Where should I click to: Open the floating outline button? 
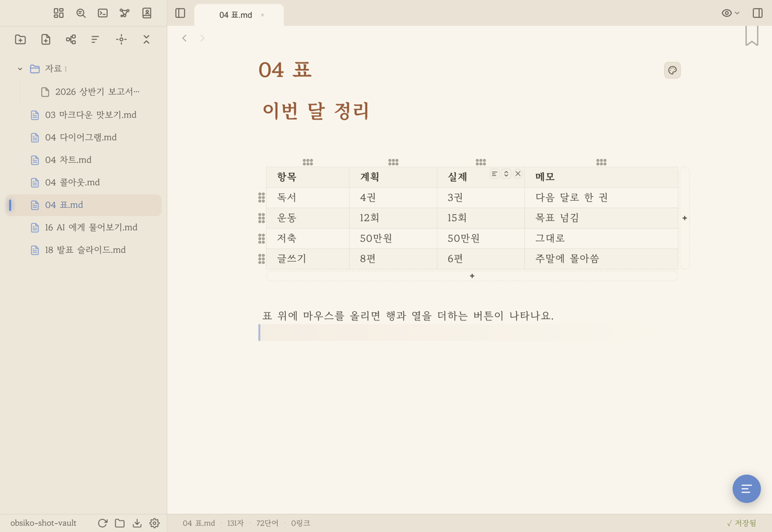746,489
